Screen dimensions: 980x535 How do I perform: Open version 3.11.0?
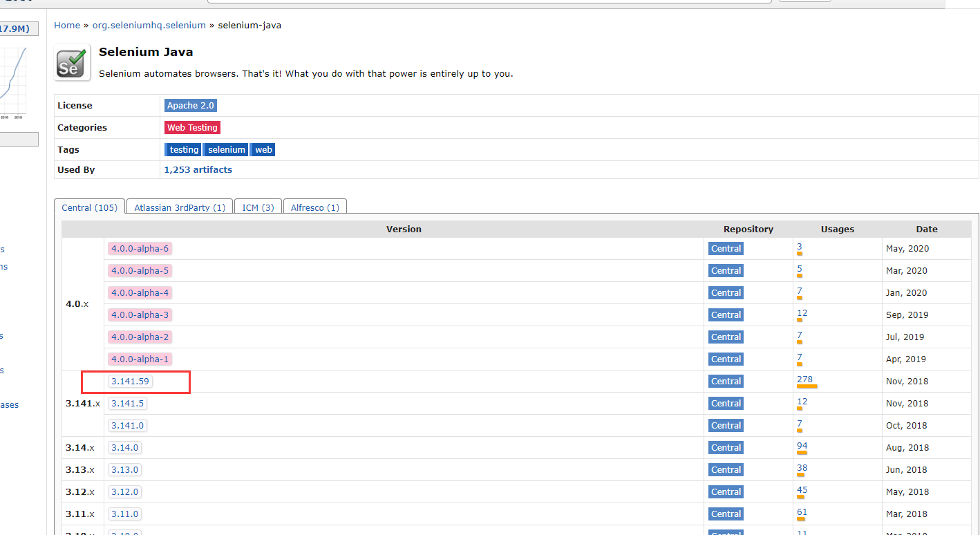(x=124, y=514)
